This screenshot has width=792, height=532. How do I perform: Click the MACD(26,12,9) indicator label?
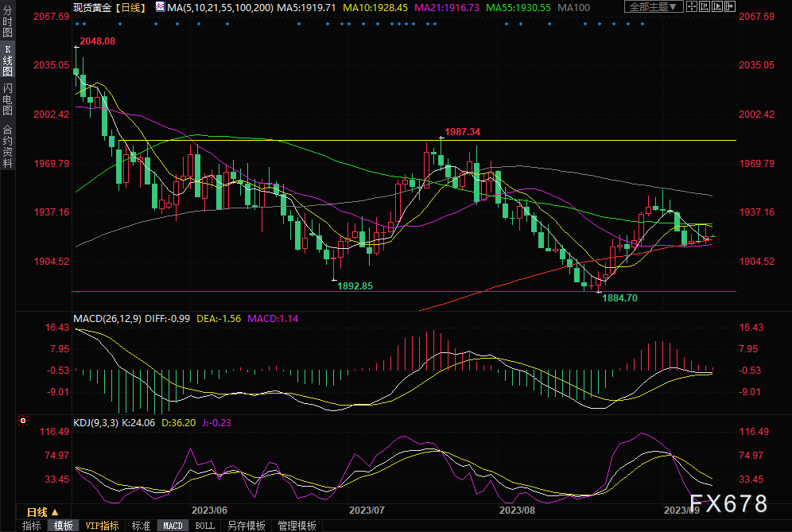point(107,318)
